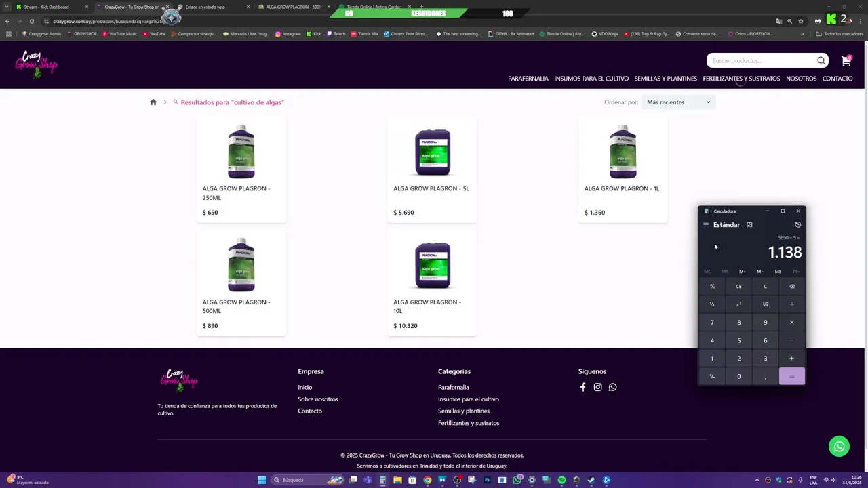Open Calculator history icon
Image resolution: width=868 pixels, height=488 pixels.
(798, 225)
